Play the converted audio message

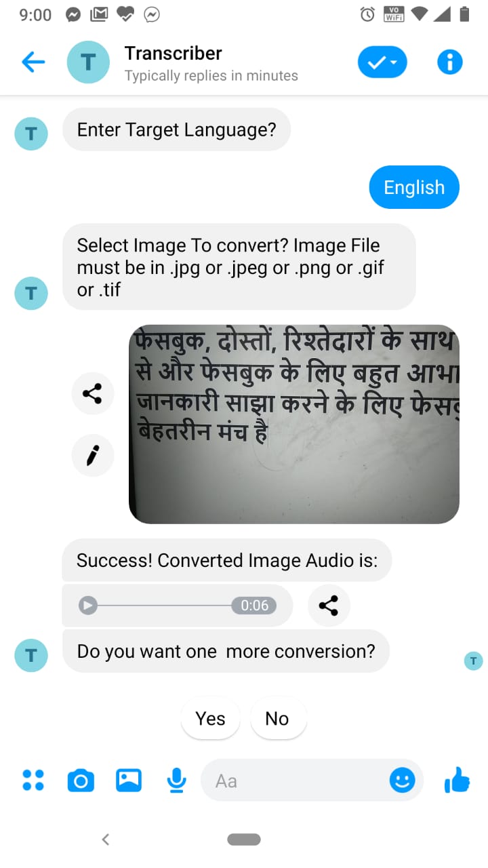coord(88,606)
